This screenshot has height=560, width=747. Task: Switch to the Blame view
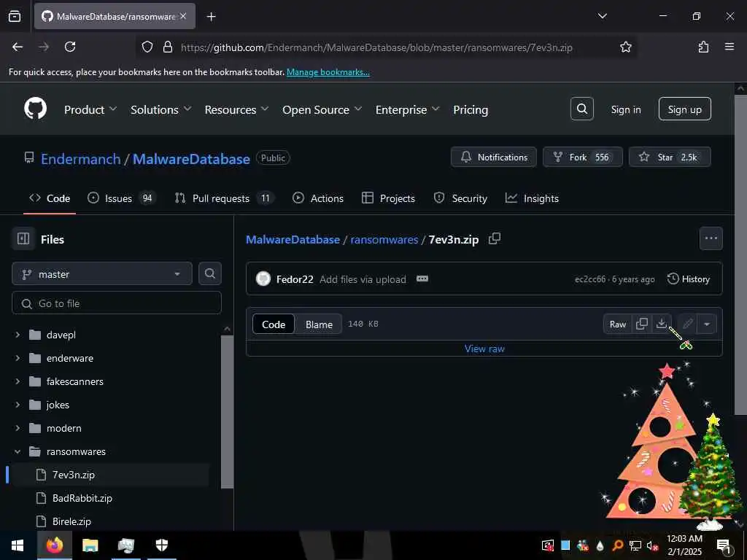pyautogui.click(x=319, y=324)
